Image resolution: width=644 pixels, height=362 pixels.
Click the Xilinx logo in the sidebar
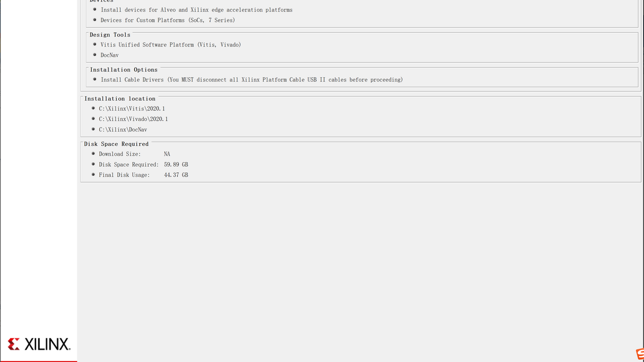click(39, 344)
